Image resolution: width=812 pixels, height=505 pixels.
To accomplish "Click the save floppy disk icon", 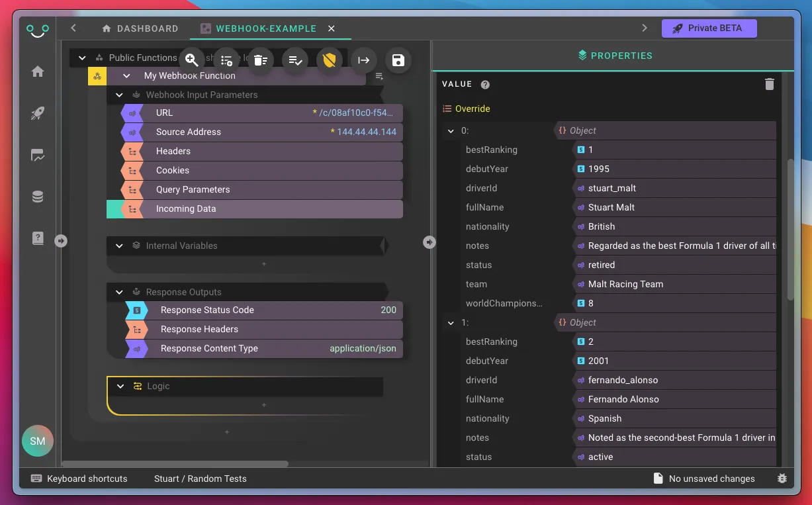I will click(398, 60).
